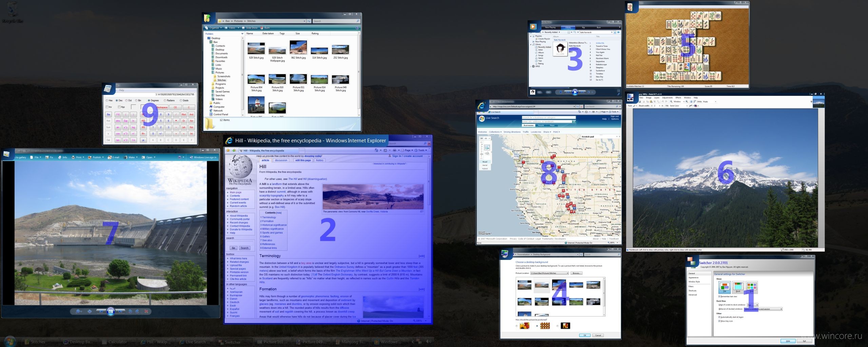Toggle the Hyp checkbox in Calculator
This screenshot has width=868, height=347.
coord(121,107)
